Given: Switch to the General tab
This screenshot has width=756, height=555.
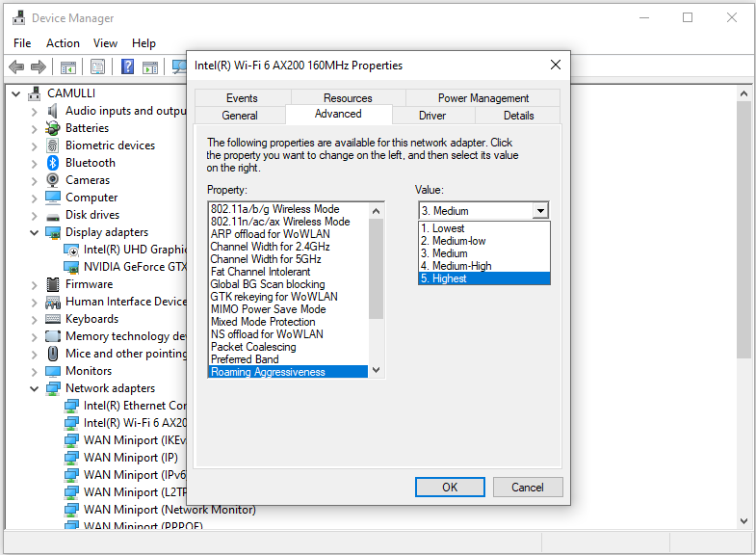Looking at the screenshot, I should pos(240,116).
